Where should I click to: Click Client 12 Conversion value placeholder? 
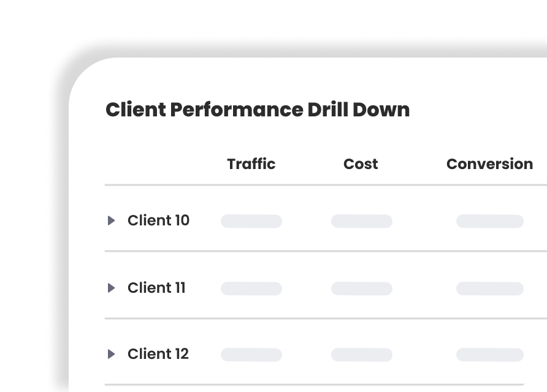(x=489, y=355)
